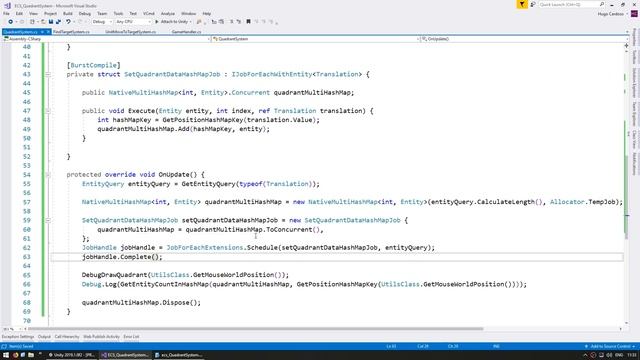This screenshot has width=640, height=360.
Task: Open the VCmd menu
Action: click(x=149, y=13)
